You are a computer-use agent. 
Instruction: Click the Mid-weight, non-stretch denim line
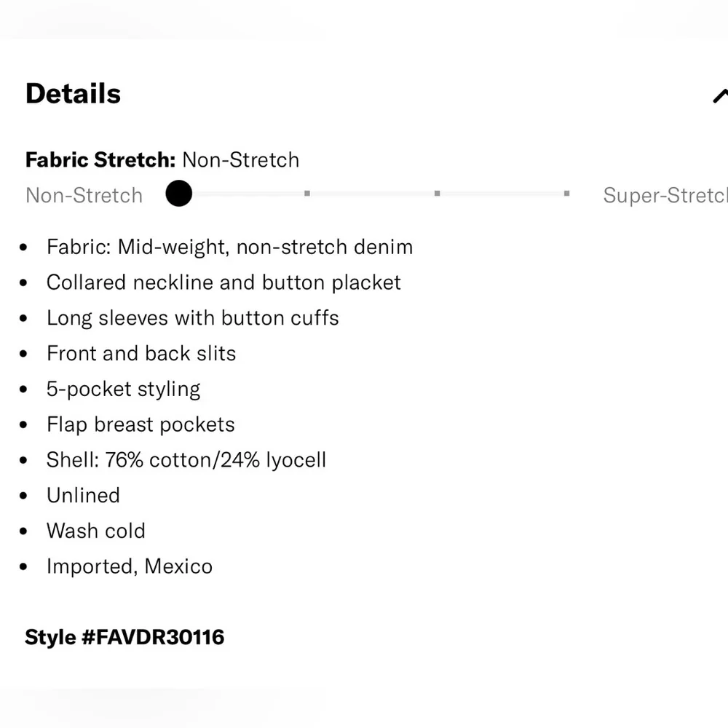229,247
